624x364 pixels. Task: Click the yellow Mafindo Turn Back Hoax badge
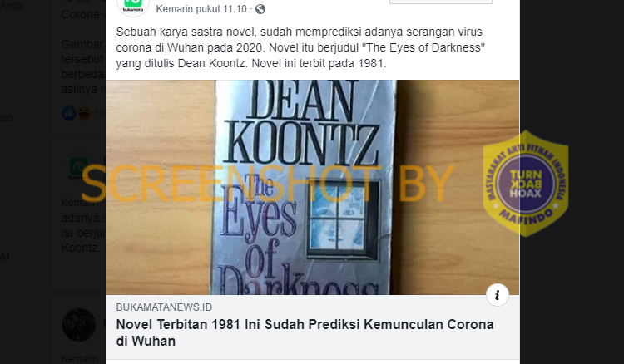point(526,184)
